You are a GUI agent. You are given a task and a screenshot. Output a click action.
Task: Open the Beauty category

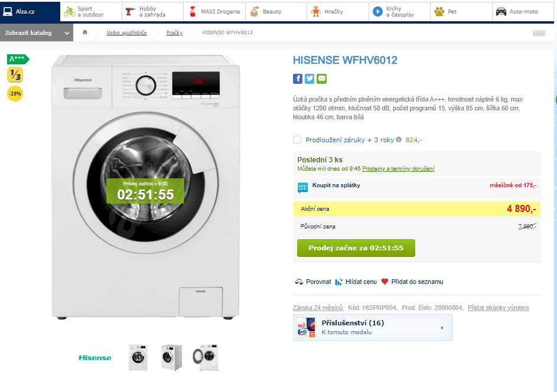pyautogui.click(x=276, y=11)
